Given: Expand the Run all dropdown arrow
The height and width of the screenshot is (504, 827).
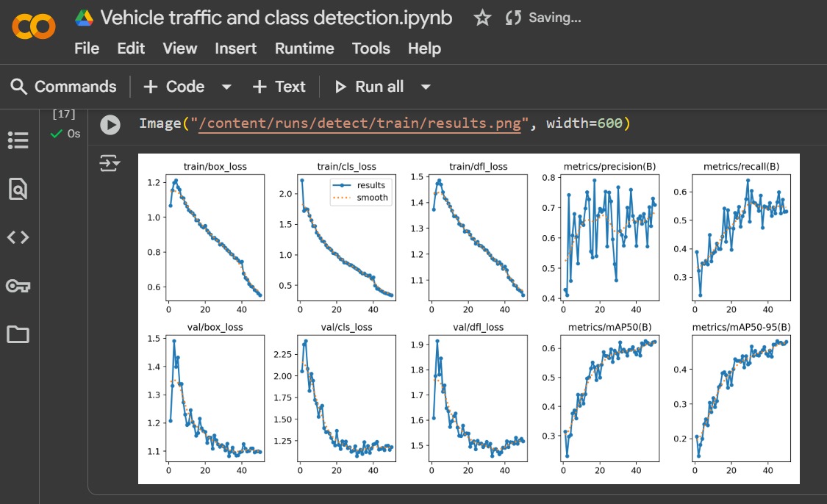Looking at the screenshot, I should pyautogui.click(x=426, y=87).
